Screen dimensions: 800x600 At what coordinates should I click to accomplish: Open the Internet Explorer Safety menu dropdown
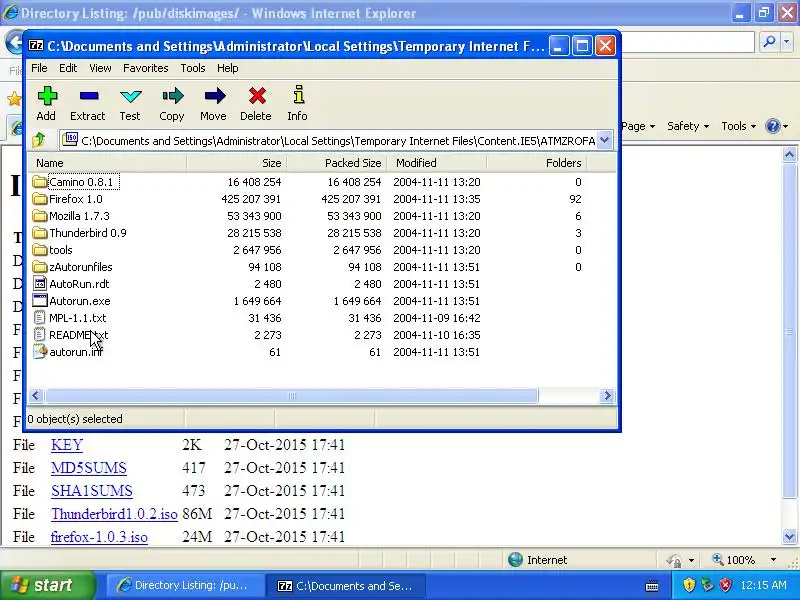tap(688, 126)
